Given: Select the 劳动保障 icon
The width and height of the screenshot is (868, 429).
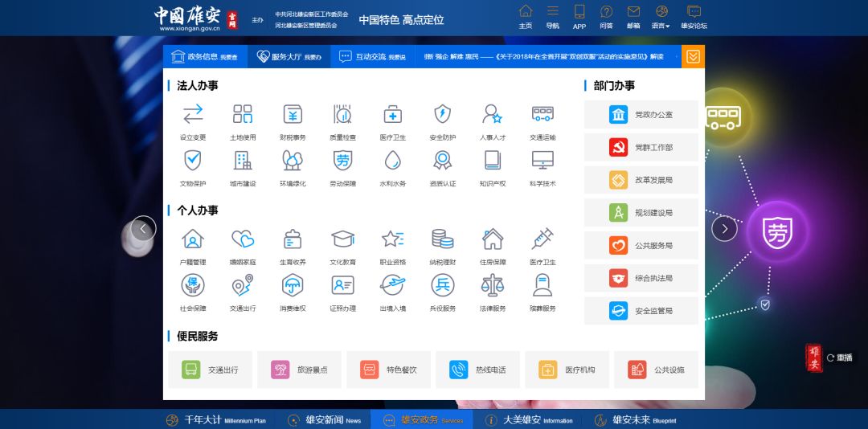Looking at the screenshot, I should (x=342, y=160).
